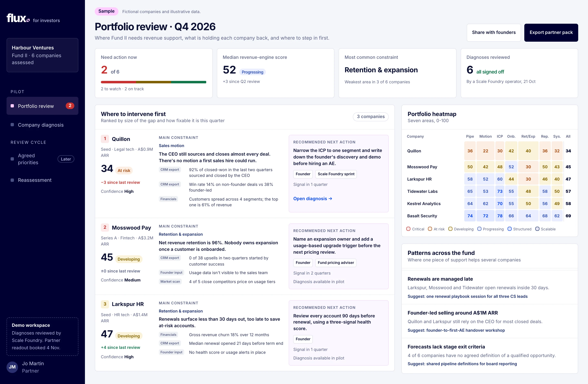Open Company diagnosis in sidebar
588x384 pixels.
tap(42, 125)
